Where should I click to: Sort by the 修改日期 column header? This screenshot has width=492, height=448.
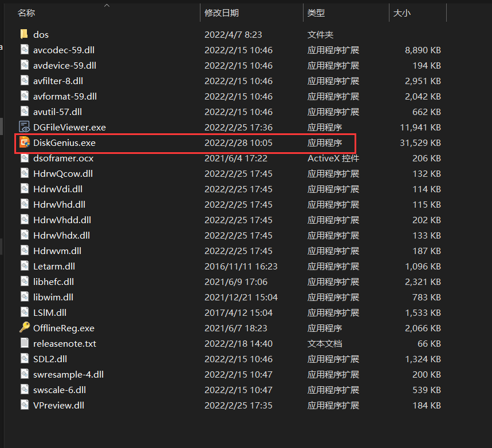click(222, 13)
